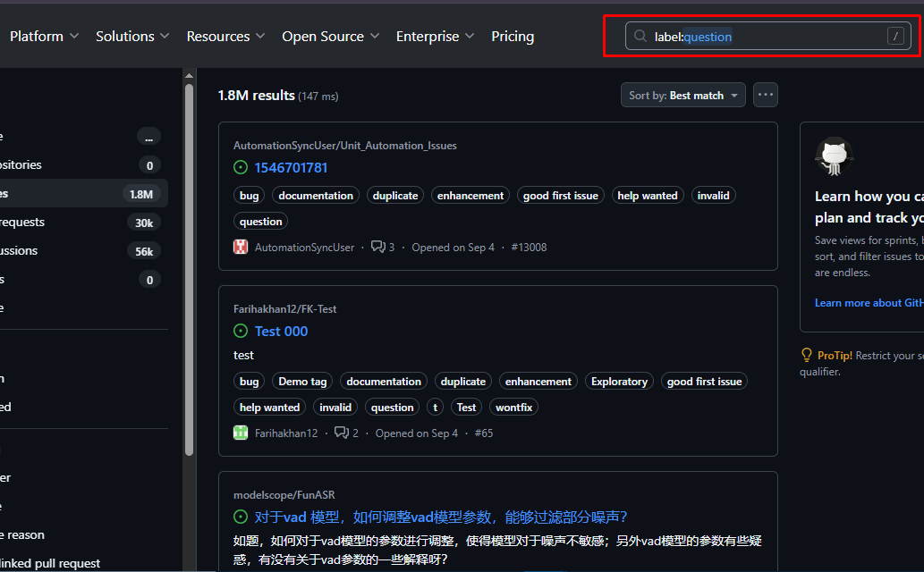Image resolution: width=924 pixels, height=572 pixels.
Task: Click the open issue icon beside Test 000
Action: pyautogui.click(x=241, y=331)
